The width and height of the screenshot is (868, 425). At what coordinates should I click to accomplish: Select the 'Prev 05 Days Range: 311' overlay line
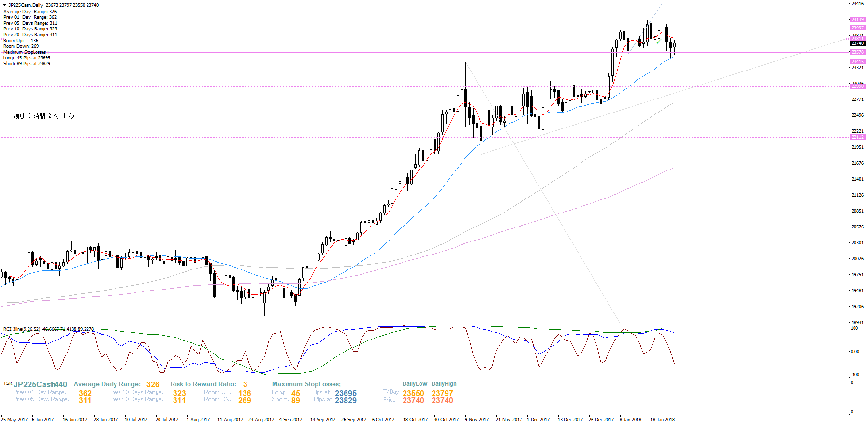tap(30, 23)
